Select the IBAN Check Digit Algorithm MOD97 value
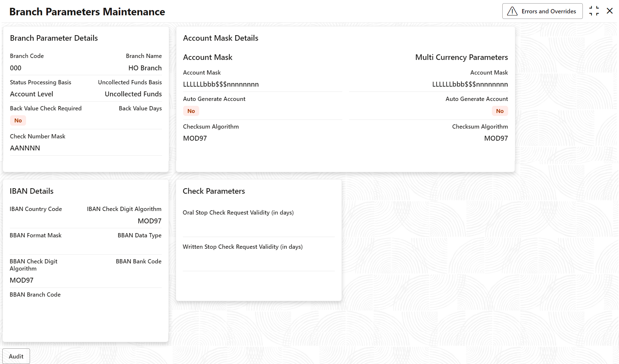 [x=149, y=221]
